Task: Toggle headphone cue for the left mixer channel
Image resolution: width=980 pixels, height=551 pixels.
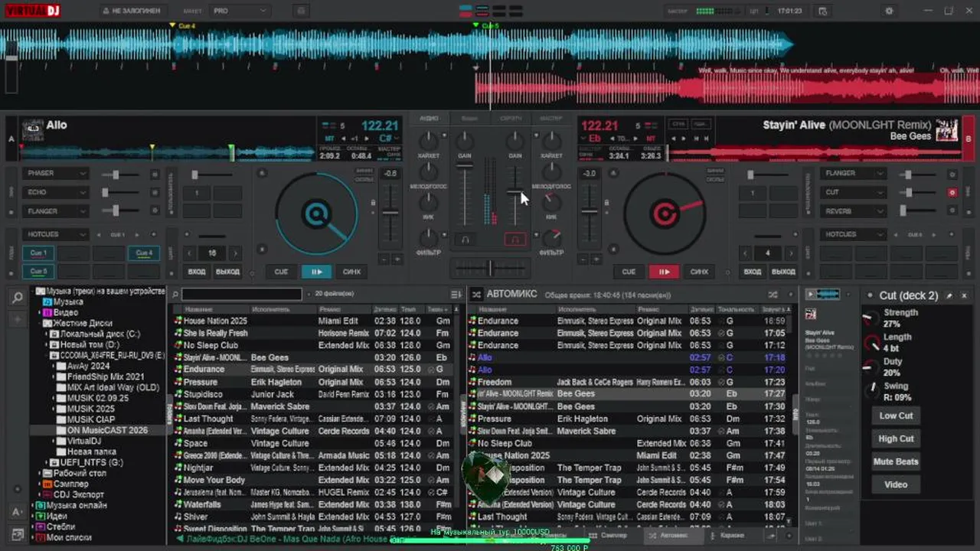Action: (464, 240)
